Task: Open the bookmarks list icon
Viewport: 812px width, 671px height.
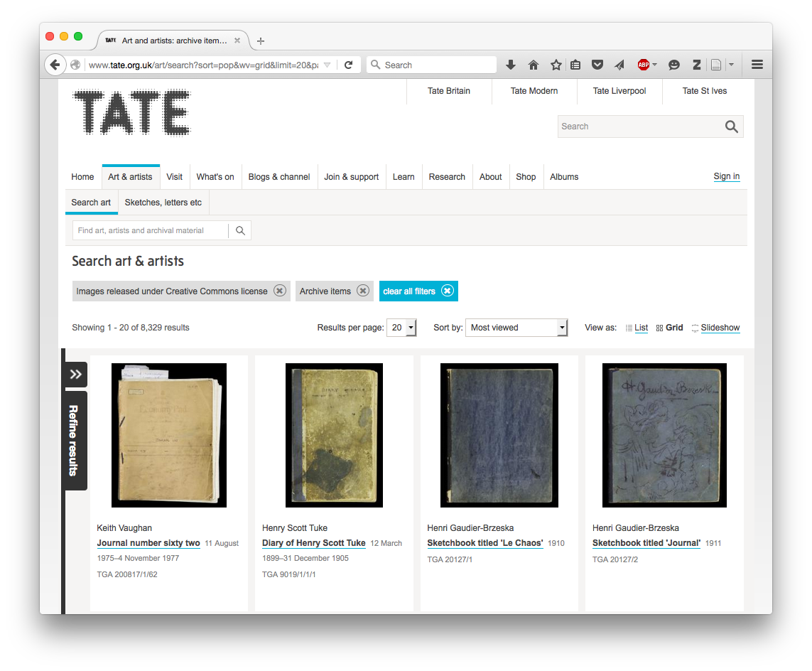Action: point(575,65)
